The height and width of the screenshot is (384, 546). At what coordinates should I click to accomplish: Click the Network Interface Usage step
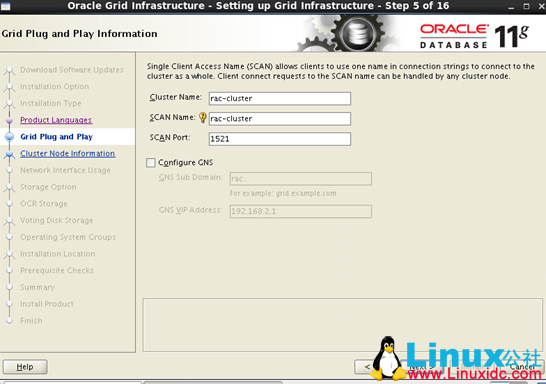point(65,170)
